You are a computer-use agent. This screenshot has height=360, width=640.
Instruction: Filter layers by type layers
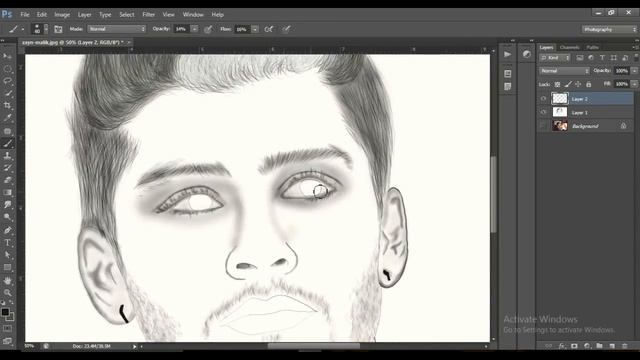[602, 58]
